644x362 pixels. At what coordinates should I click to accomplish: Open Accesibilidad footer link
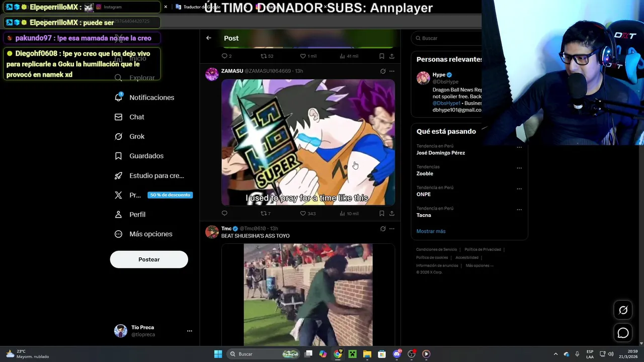click(x=467, y=257)
